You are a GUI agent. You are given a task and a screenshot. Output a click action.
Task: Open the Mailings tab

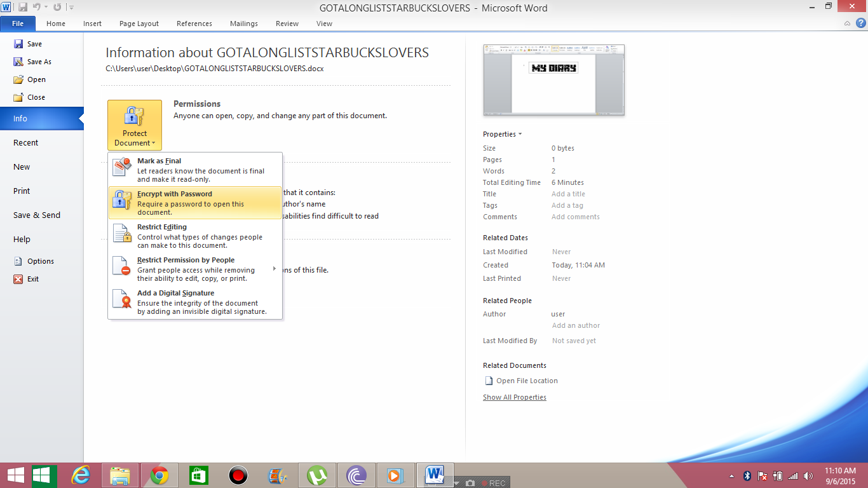(x=244, y=24)
